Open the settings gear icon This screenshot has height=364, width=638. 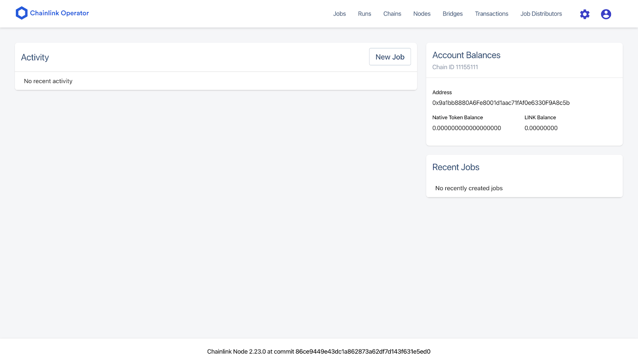click(585, 14)
